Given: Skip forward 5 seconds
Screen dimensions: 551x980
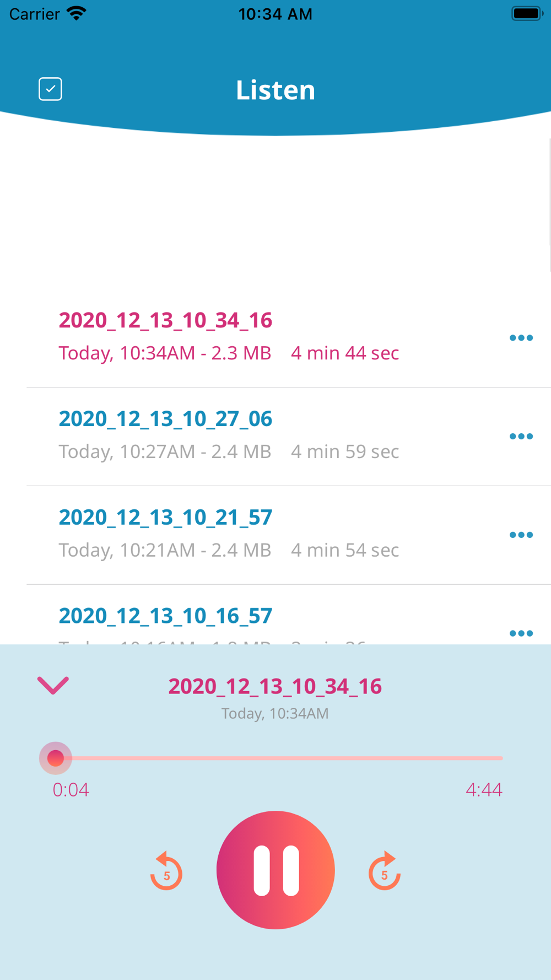Looking at the screenshot, I should coord(385,871).
